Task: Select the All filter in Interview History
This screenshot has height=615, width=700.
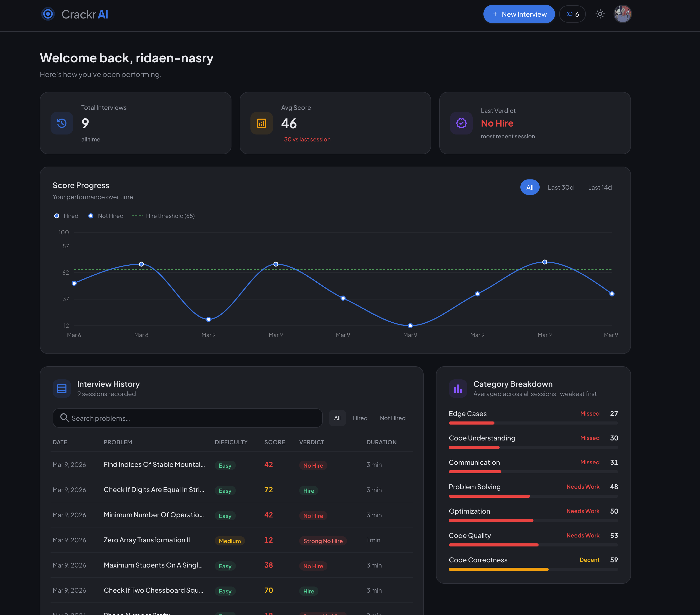Action: coord(337,418)
